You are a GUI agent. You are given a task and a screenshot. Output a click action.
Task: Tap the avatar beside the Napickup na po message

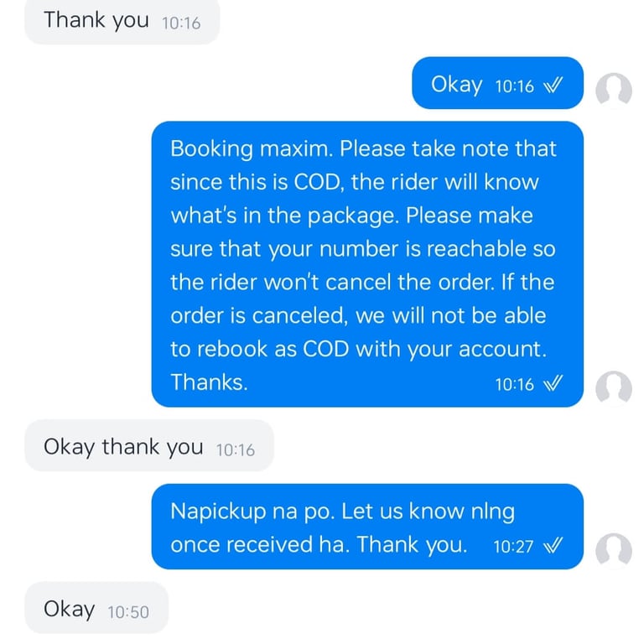click(x=614, y=551)
